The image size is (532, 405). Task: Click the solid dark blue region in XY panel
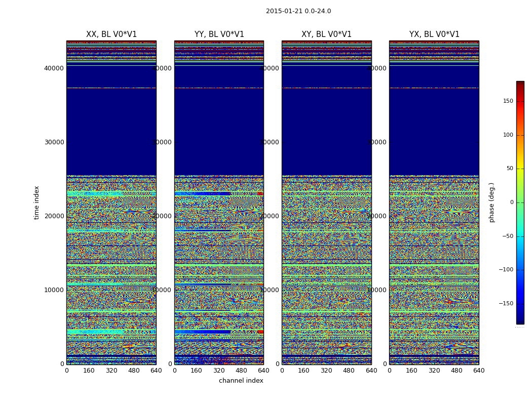tap(326, 132)
